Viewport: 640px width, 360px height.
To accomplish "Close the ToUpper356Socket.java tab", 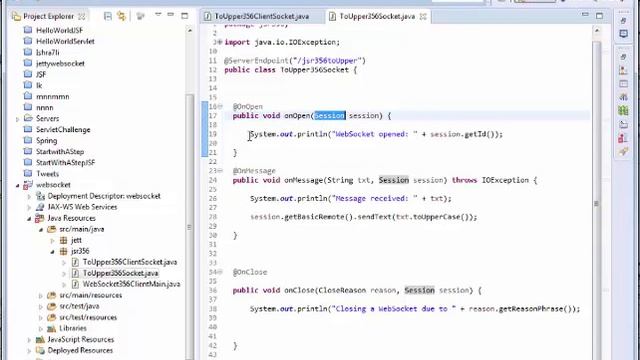I will (423, 16).
